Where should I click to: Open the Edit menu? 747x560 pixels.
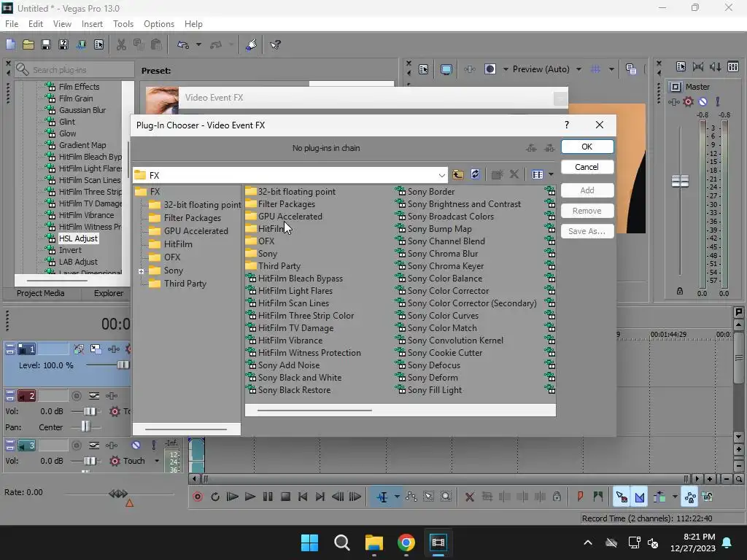tap(35, 24)
